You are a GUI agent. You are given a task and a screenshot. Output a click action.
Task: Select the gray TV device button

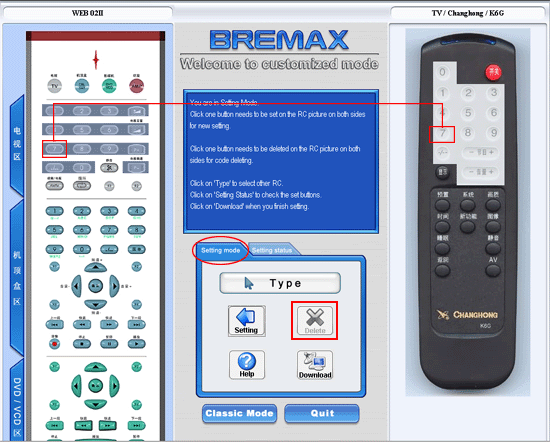pos(54,86)
